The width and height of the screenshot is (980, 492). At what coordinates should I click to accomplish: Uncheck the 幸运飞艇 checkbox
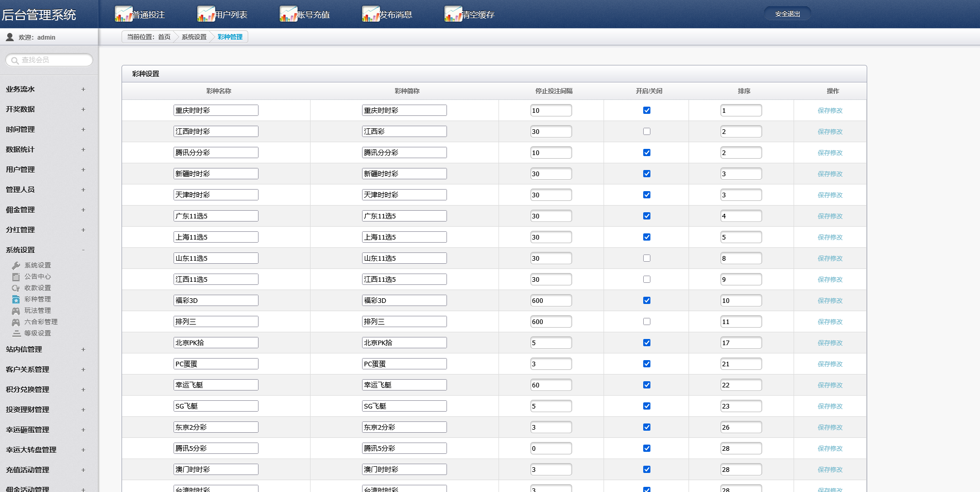[647, 385]
